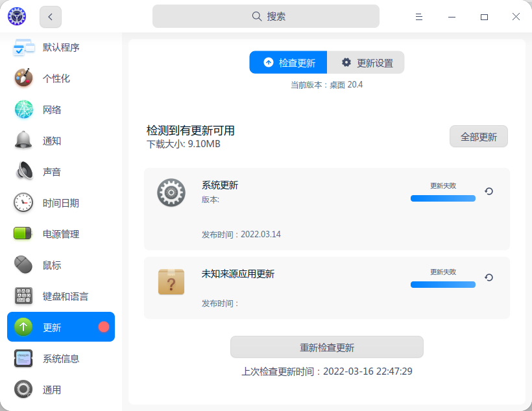Click the 网络 globe icon
The width and height of the screenshot is (532, 411).
pyautogui.click(x=24, y=109)
